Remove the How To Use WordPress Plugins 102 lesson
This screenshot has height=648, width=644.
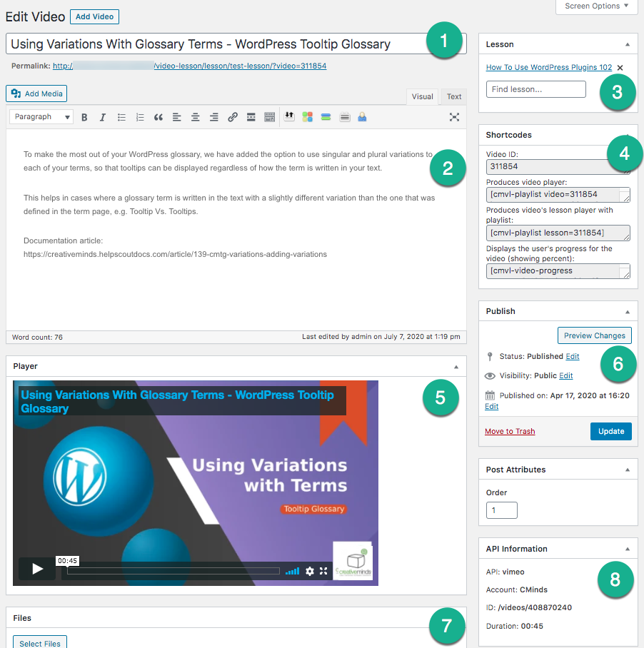tap(620, 67)
